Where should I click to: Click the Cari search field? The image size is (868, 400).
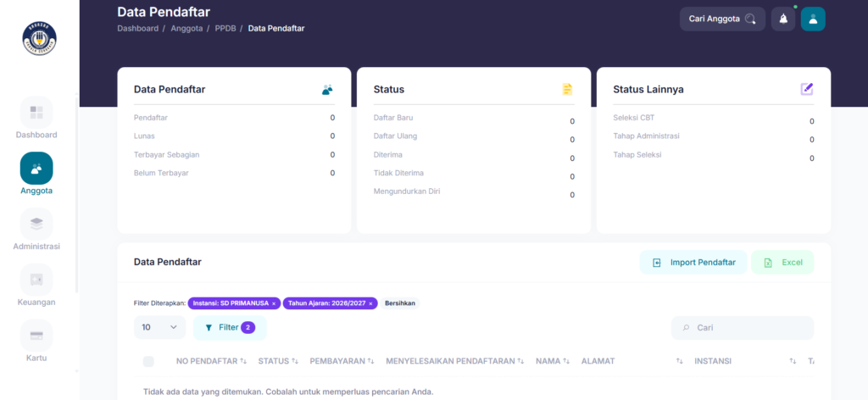point(743,327)
